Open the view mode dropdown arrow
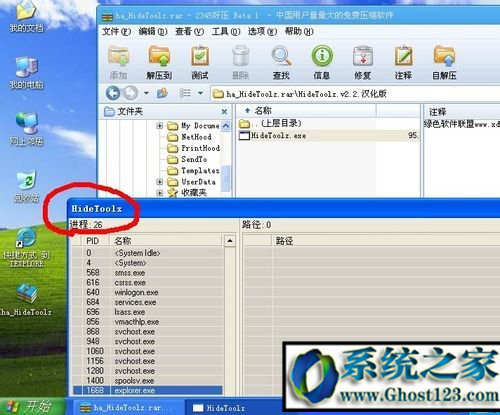The height and width of the screenshot is (415, 500). (200, 93)
